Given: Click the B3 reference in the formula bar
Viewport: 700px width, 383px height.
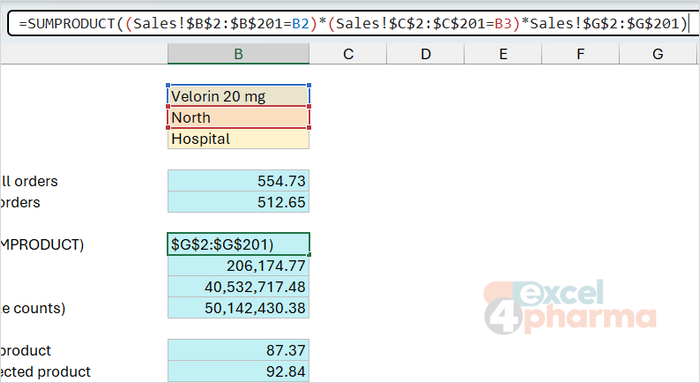Looking at the screenshot, I should coord(503,23).
